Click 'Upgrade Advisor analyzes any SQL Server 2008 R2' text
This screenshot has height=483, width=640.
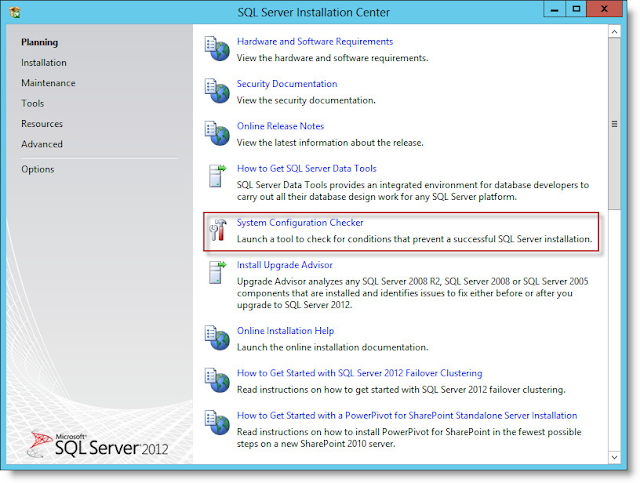413,293
